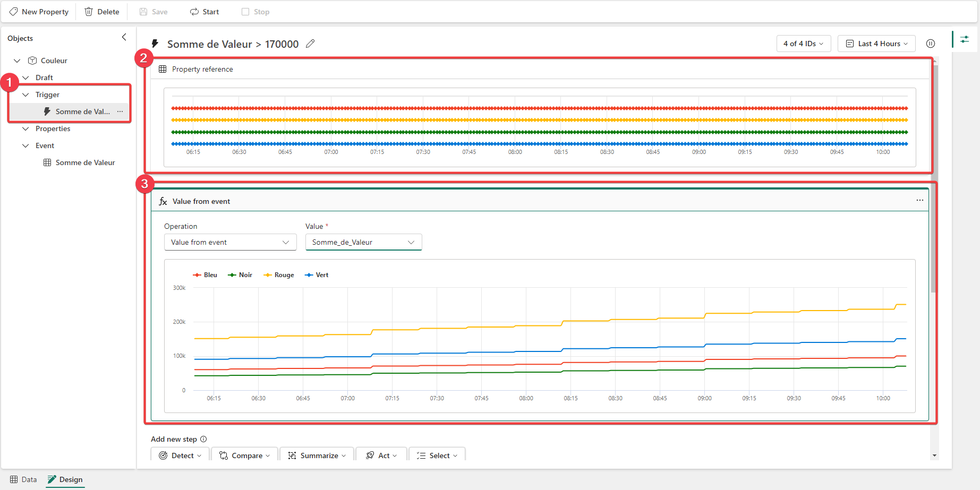Open the Summarize step menu
Viewport: 980px width, 490px height.
pyautogui.click(x=317, y=455)
